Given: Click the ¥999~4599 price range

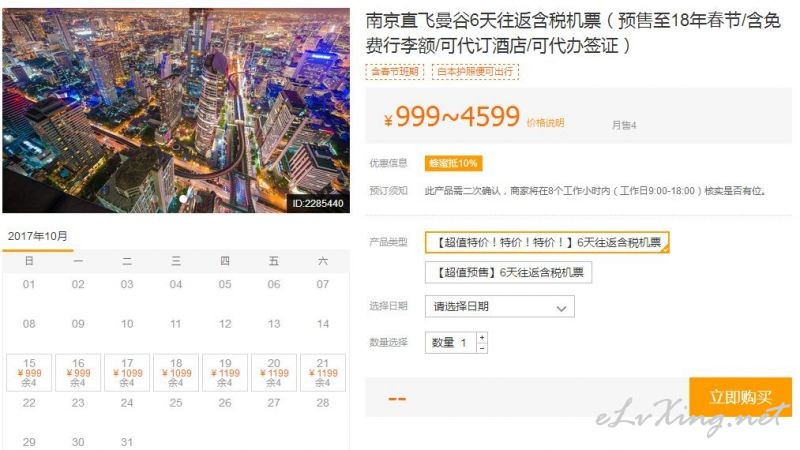Looking at the screenshot, I should coord(452,117).
